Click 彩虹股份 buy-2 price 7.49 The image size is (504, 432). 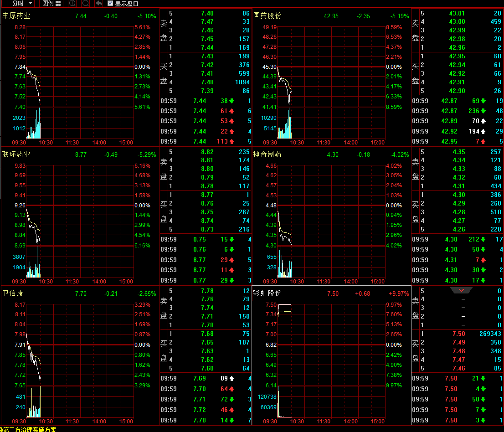tap(459, 342)
